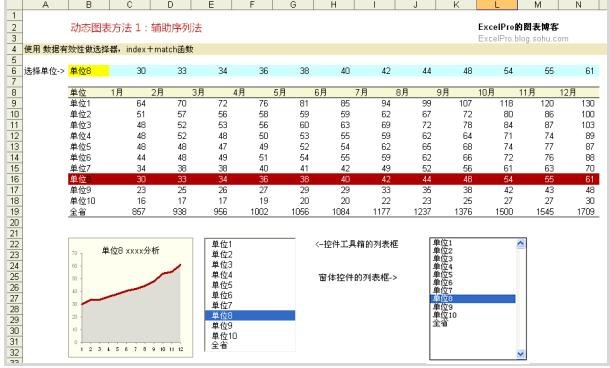The height and width of the screenshot is (368, 610).
Task: Click label 选择单位->
Action: click(x=44, y=71)
